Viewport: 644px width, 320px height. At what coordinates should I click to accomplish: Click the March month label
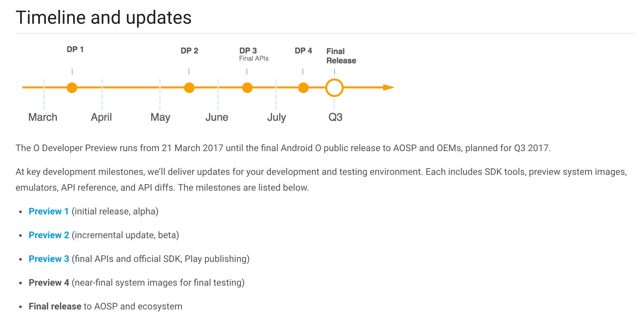pos(43,117)
